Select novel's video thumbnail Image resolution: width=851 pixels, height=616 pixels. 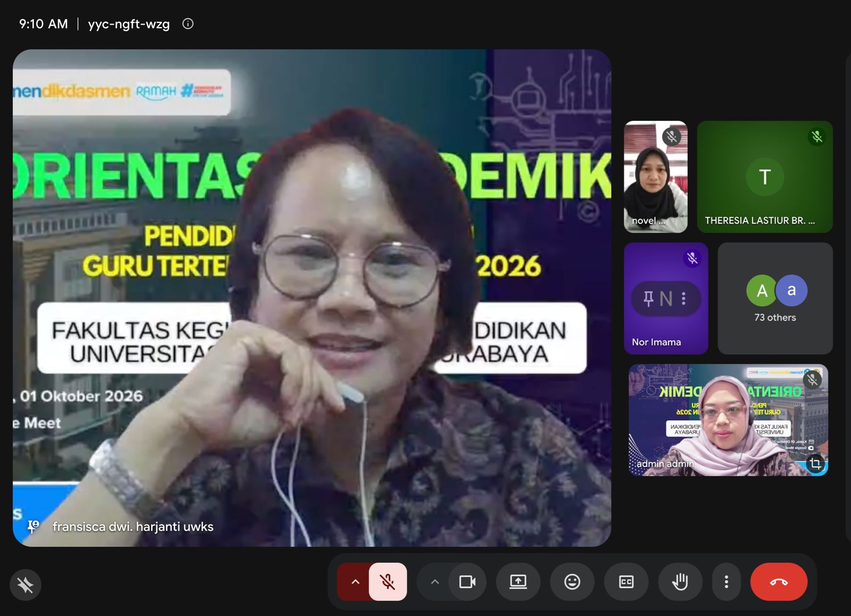coord(656,177)
